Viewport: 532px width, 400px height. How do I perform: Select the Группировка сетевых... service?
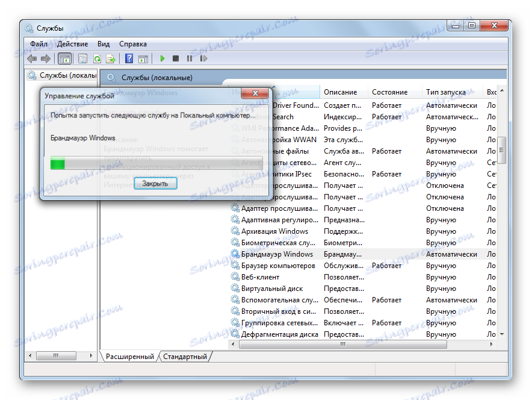279,323
